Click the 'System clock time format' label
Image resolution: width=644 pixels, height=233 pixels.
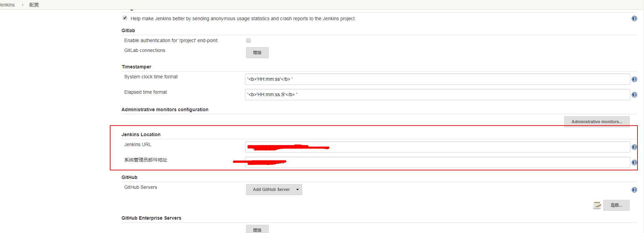click(151, 77)
